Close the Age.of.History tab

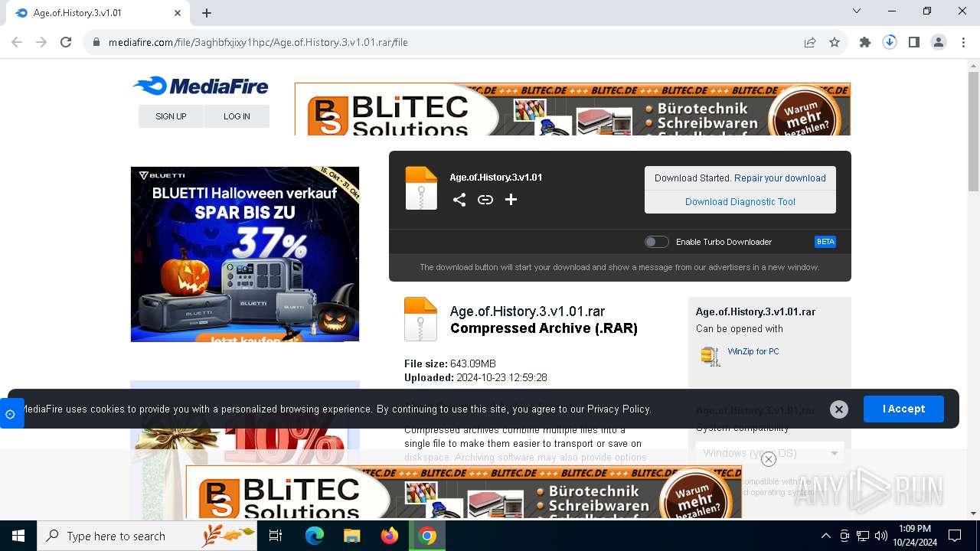tap(178, 13)
